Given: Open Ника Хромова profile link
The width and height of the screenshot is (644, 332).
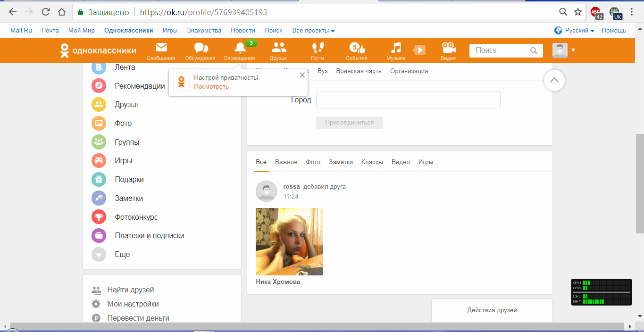Looking at the screenshot, I should coord(278,282).
